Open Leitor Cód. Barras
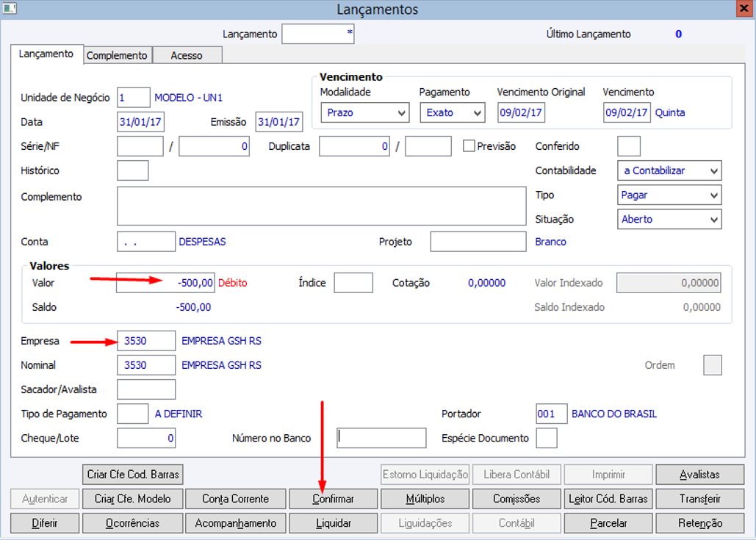Image resolution: width=756 pixels, height=540 pixels. (x=608, y=499)
